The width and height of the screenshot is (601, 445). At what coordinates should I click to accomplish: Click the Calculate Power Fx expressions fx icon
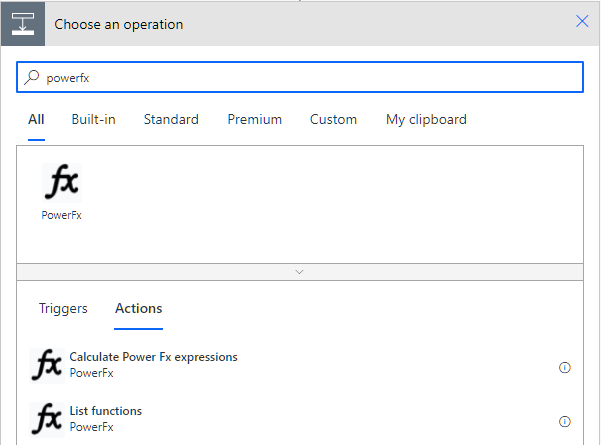[x=47, y=365]
